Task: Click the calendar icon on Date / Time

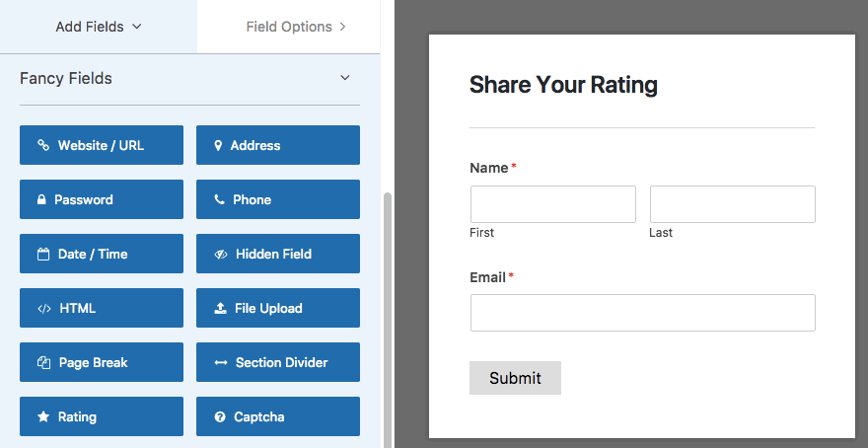Action: (43, 255)
